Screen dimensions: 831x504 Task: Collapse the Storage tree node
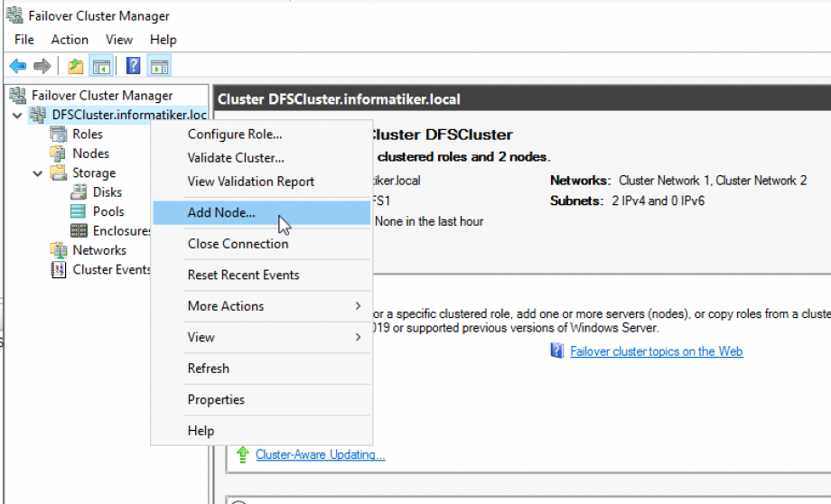coord(38,173)
